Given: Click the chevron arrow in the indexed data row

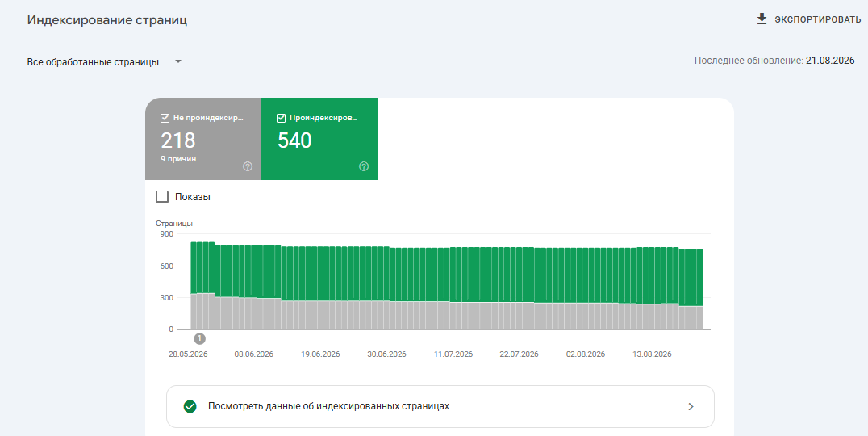Looking at the screenshot, I should 691,407.
